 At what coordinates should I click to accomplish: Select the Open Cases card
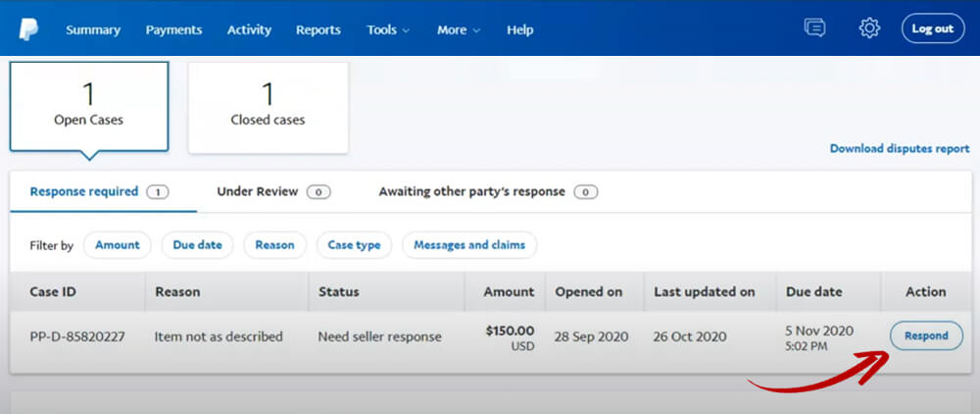click(x=89, y=106)
